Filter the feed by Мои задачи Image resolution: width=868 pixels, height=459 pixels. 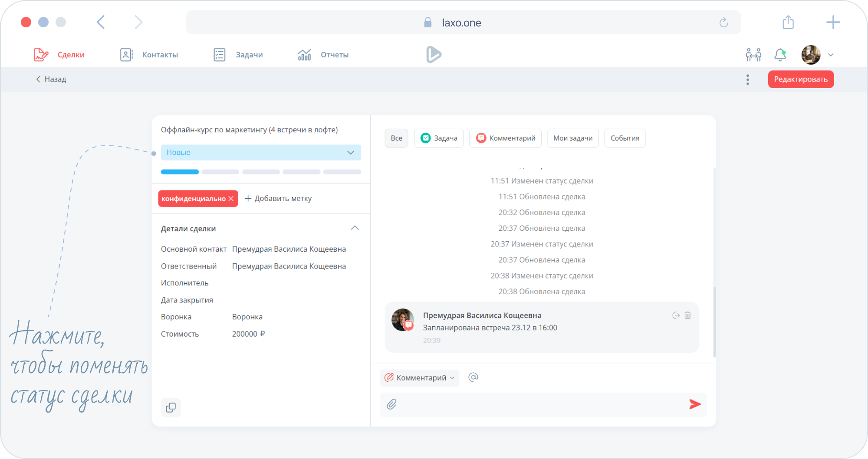click(572, 138)
